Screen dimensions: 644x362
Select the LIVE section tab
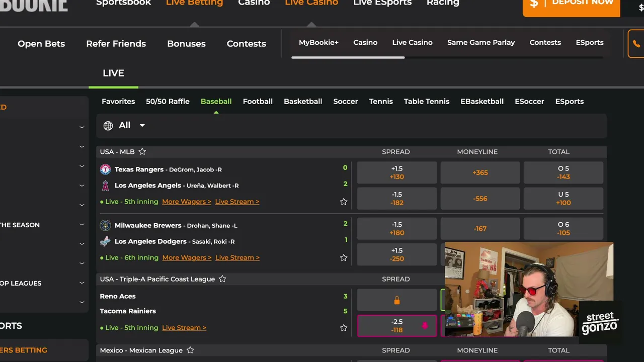click(x=113, y=73)
